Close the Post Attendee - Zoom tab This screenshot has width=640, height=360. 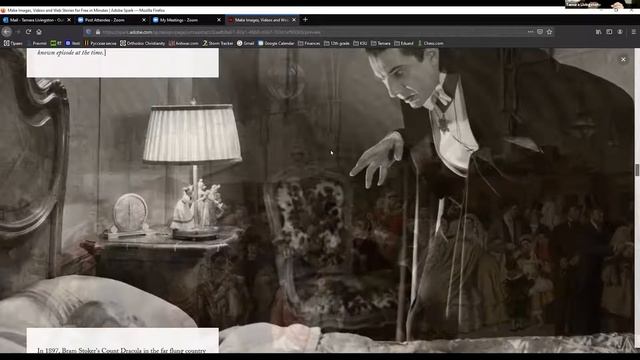click(144, 20)
